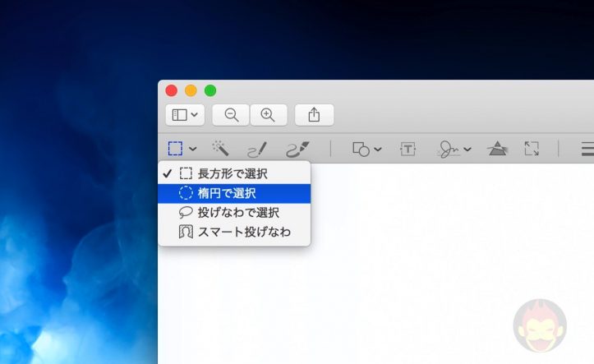Zoom in with the plus magnifier
The image size is (594, 364).
268,115
